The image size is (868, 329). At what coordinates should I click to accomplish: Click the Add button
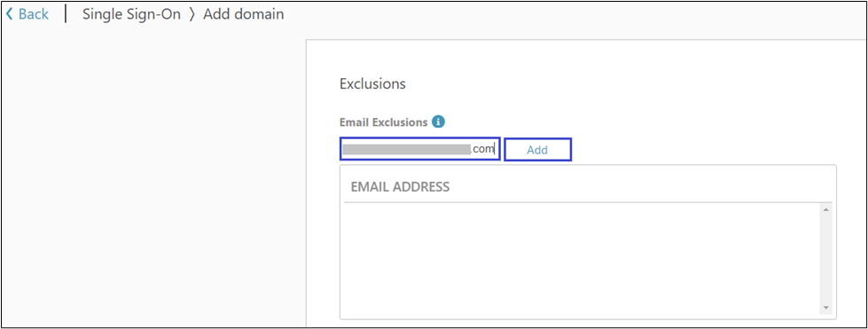tap(537, 150)
